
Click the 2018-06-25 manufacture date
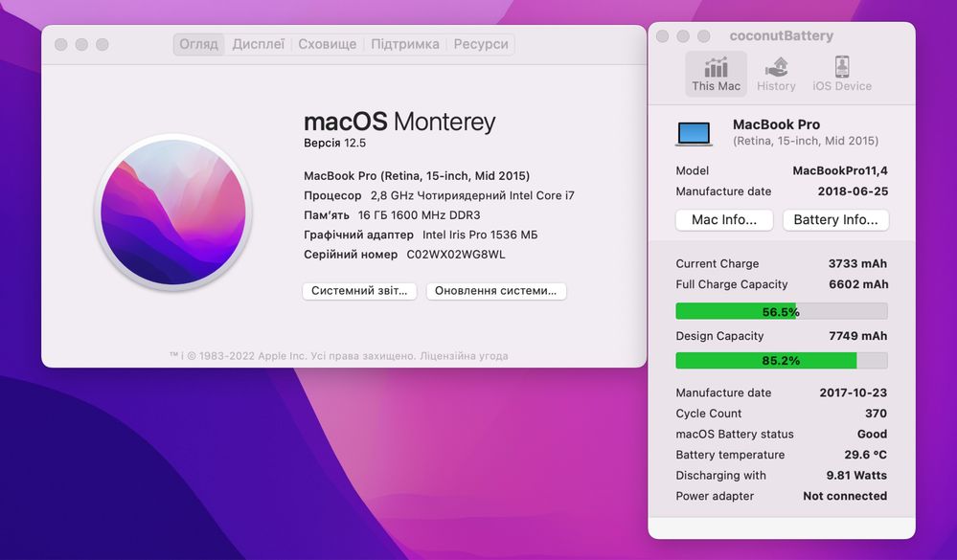pyautogui.click(x=853, y=191)
